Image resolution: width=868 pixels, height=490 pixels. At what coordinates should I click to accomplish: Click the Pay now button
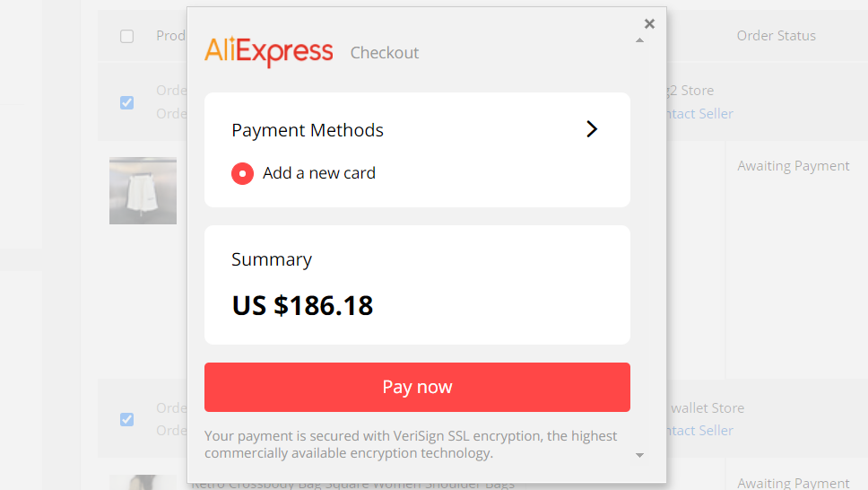(x=417, y=387)
